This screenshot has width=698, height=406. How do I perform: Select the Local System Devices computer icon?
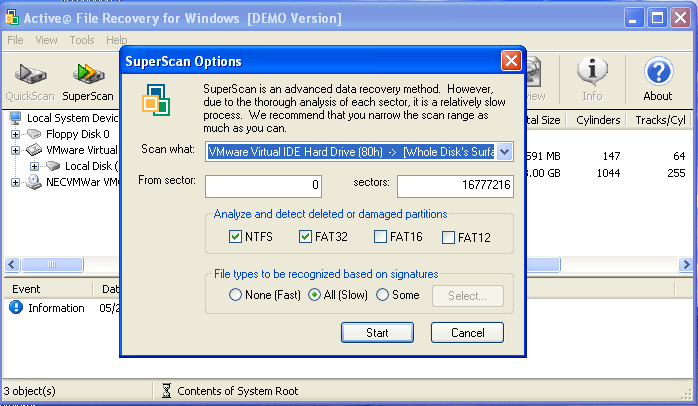coord(15,118)
